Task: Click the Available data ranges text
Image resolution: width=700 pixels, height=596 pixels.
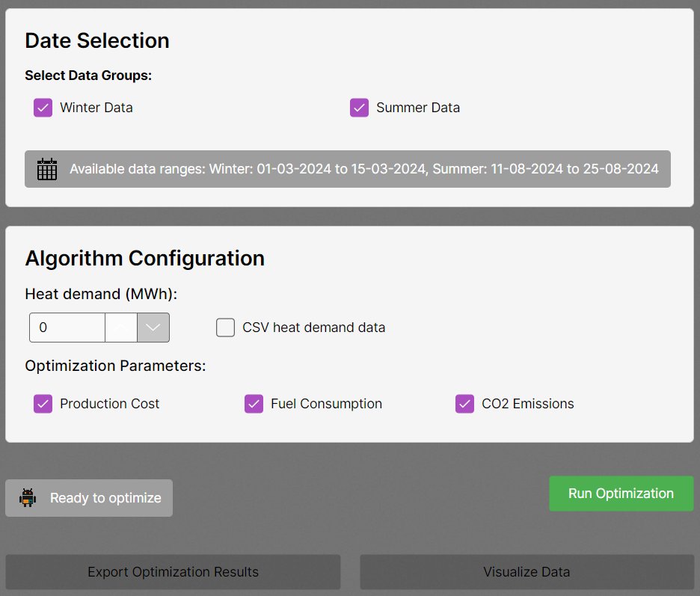Action: pyautogui.click(x=364, y=169)
